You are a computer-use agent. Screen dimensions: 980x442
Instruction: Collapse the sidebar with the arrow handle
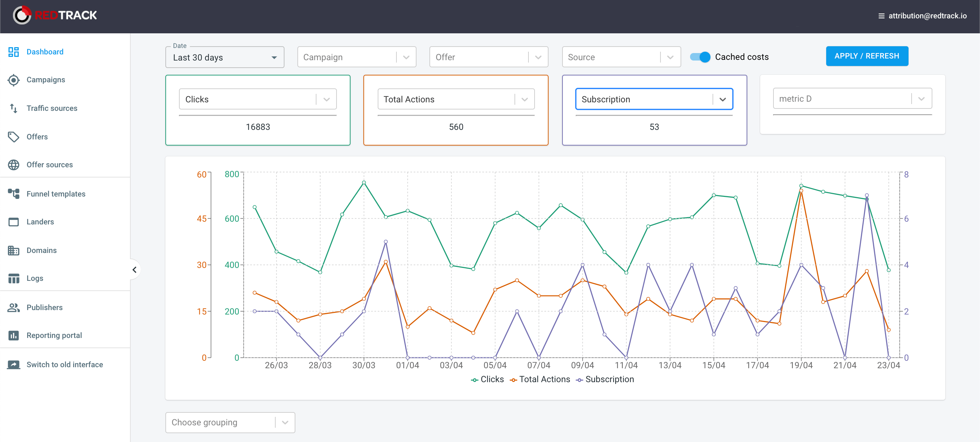click(x=134, y=270)
